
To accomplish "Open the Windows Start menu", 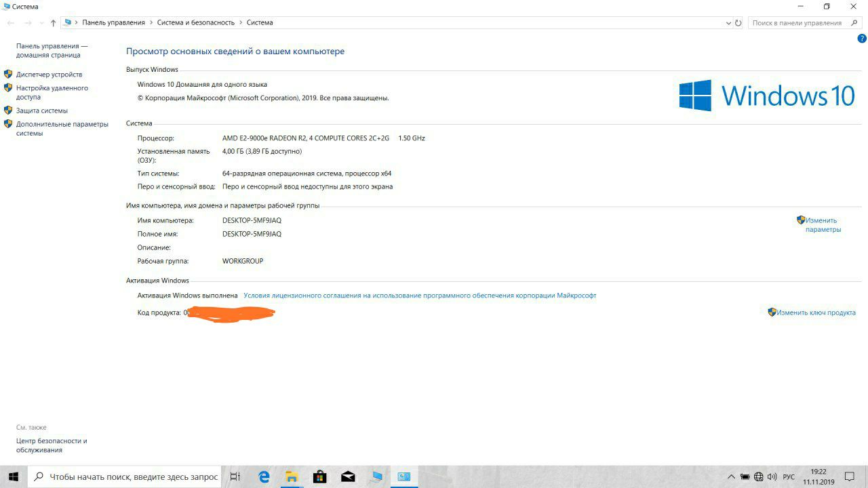I will tap(14, 476).
